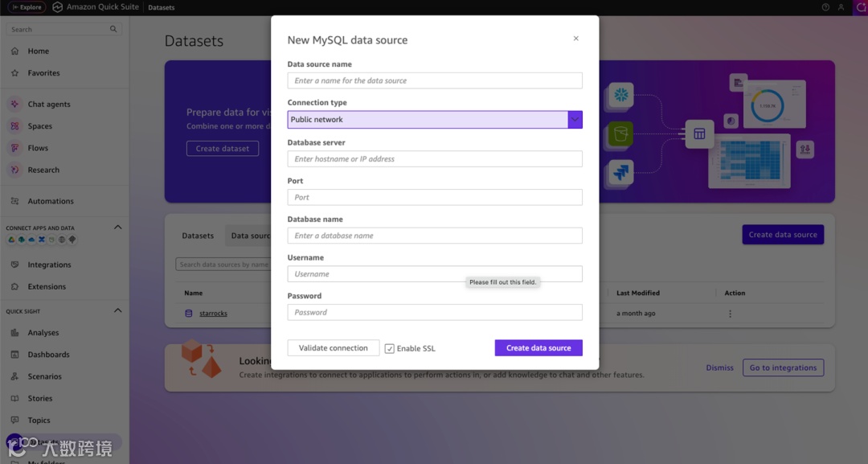This screenshot has height=464, width=868.
Task: Click the Favorites star icon
Action: tap(15, 73)
